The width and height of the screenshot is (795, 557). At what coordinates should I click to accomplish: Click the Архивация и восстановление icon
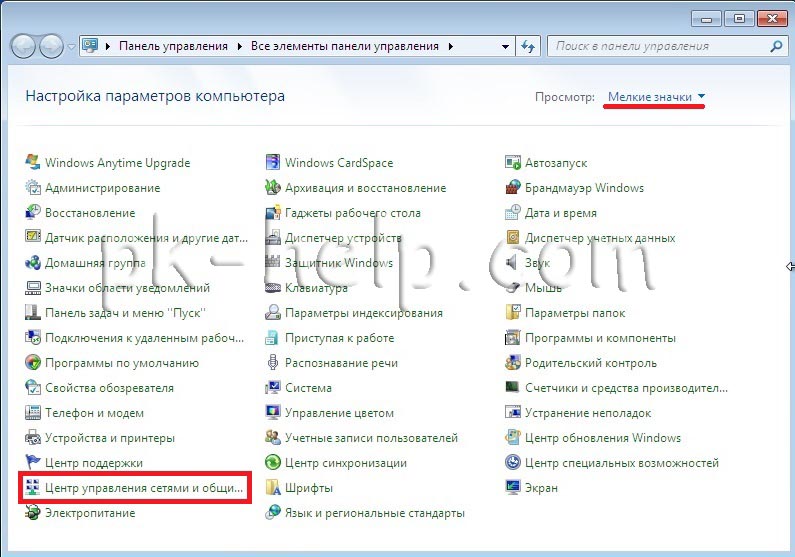pyautogui.click(x=273, y=188)
